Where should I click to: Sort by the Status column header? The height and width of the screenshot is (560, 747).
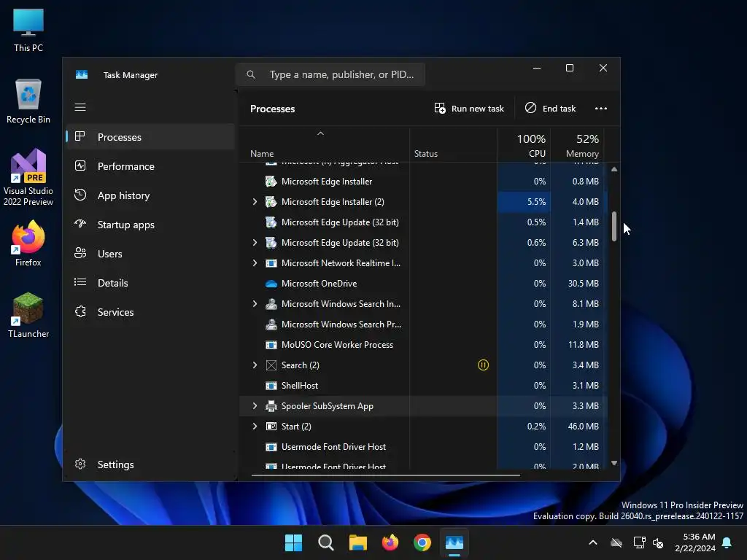(453, 145)
